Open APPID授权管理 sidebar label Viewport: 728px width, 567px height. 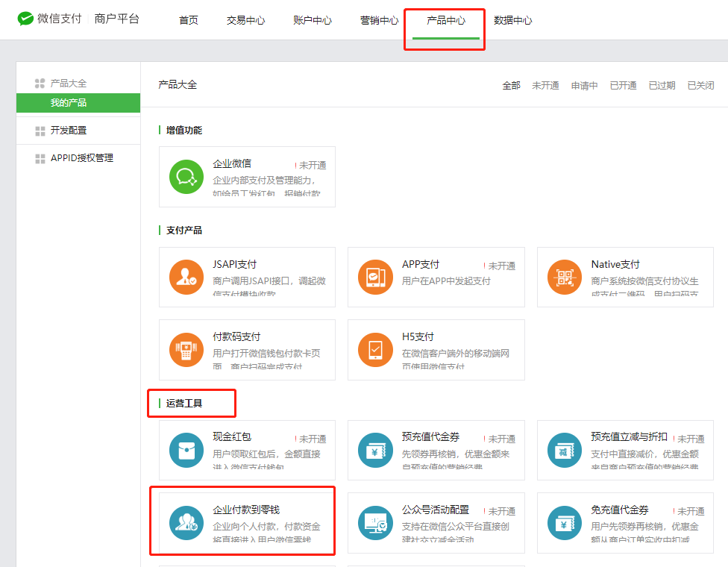tap(82, 158)
